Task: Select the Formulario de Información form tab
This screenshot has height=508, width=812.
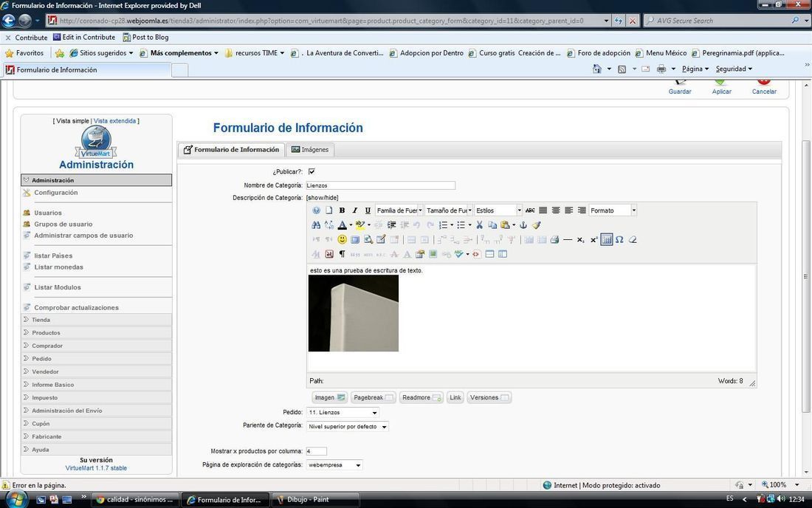Action: point(232,150)
